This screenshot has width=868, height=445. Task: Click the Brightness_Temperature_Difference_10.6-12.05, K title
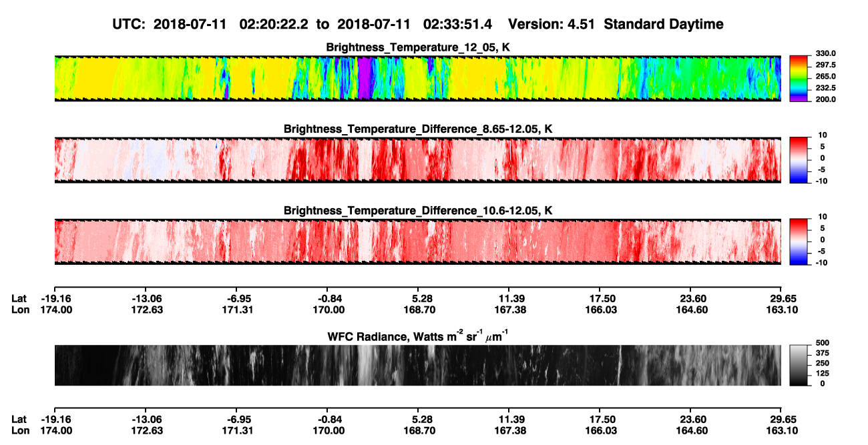tap(418, 211)
